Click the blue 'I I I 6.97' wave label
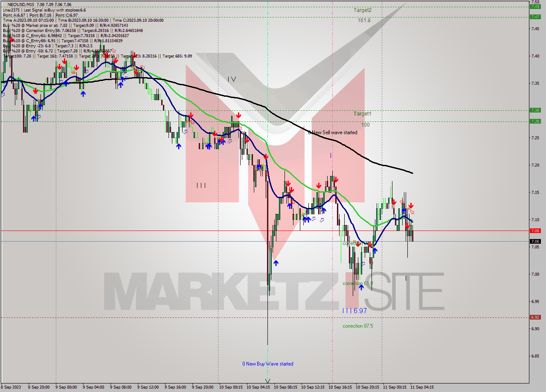Screen dimensions: 546x392 point(355,311)
